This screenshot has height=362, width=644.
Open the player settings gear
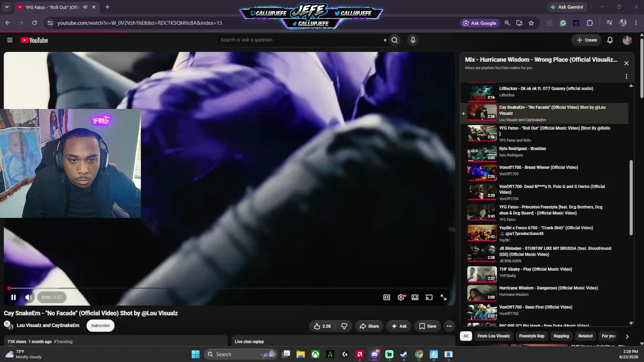click(x=401, y=297)
